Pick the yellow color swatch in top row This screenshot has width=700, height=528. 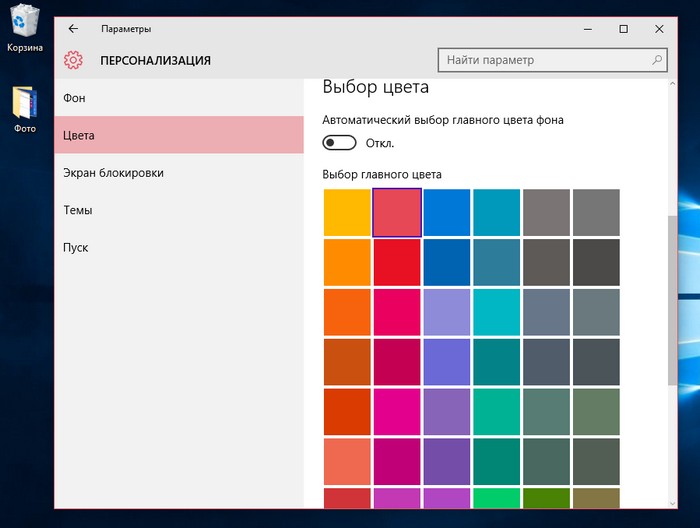pos(347,213)
